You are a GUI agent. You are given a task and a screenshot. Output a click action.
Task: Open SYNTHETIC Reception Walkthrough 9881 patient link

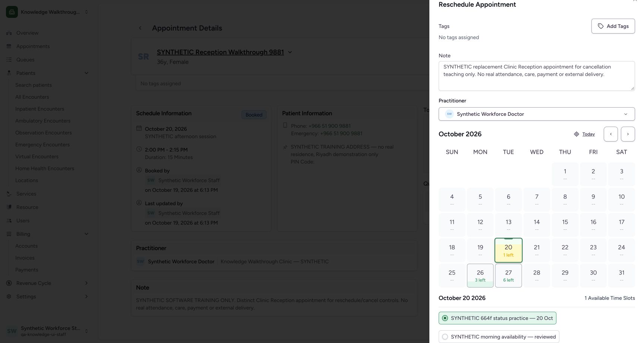[x=220, y=52]
